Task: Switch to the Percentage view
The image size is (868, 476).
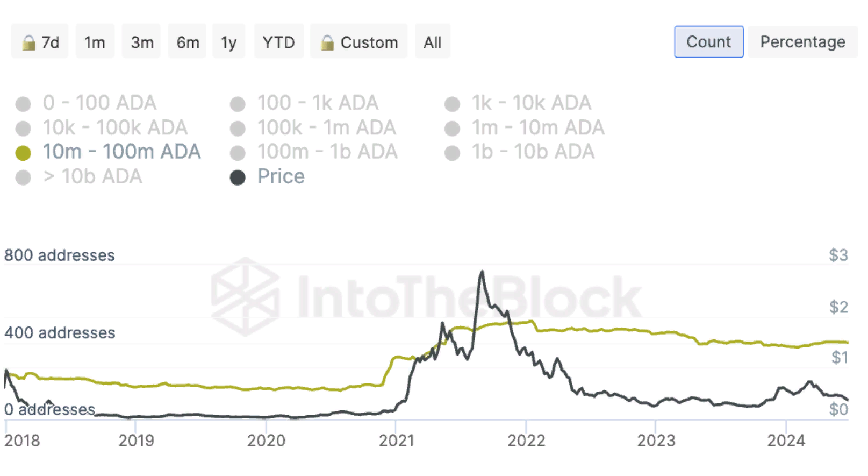Action: [x=802, y=42]
